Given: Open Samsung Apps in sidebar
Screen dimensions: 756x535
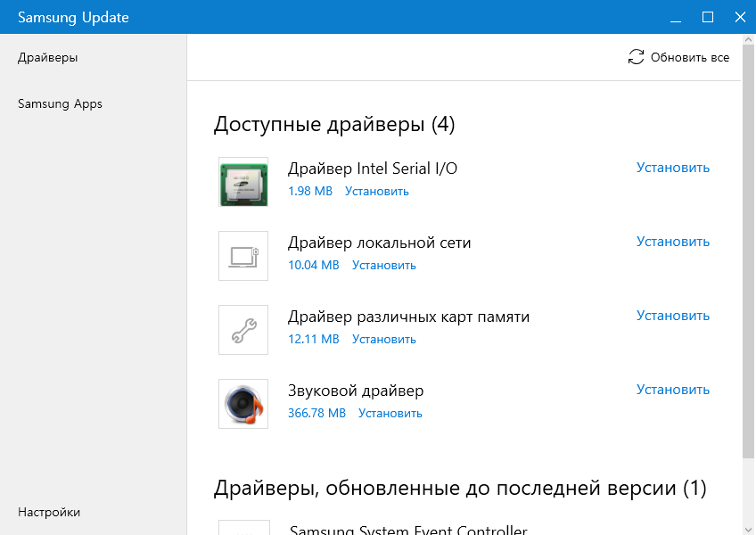Looking at the screenshot, I should tap(60, 103).
